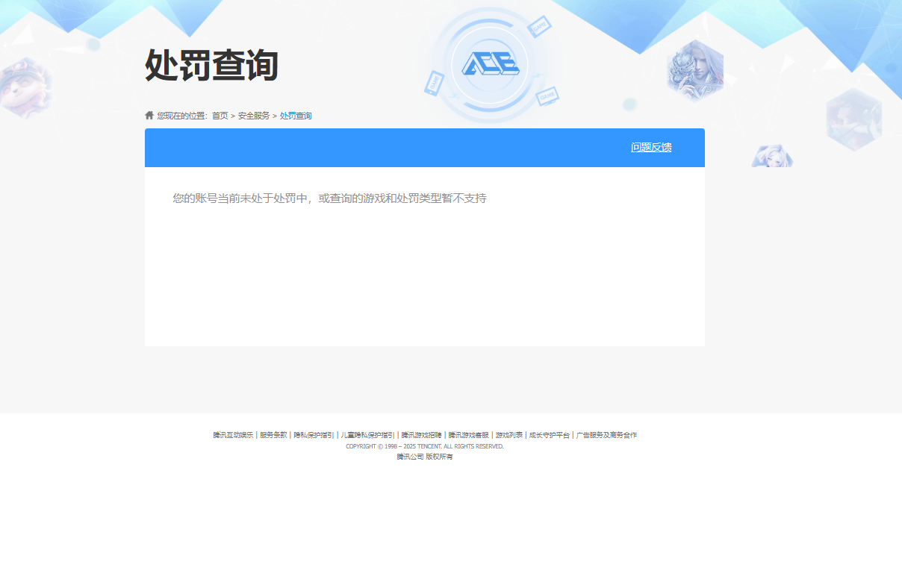This screenshot has width=902, height=588.
Task: View the 服务条款 terms of service
Action: tap(273, 434)
